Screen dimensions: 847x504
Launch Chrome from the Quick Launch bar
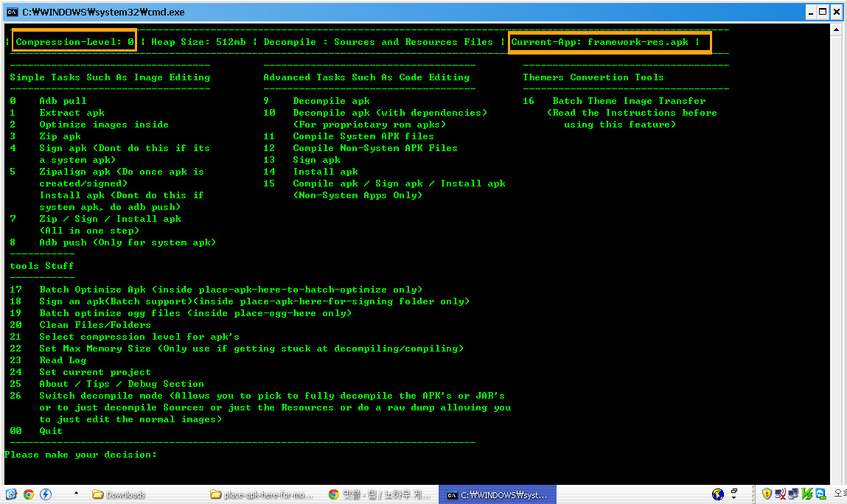pos(29,494)
